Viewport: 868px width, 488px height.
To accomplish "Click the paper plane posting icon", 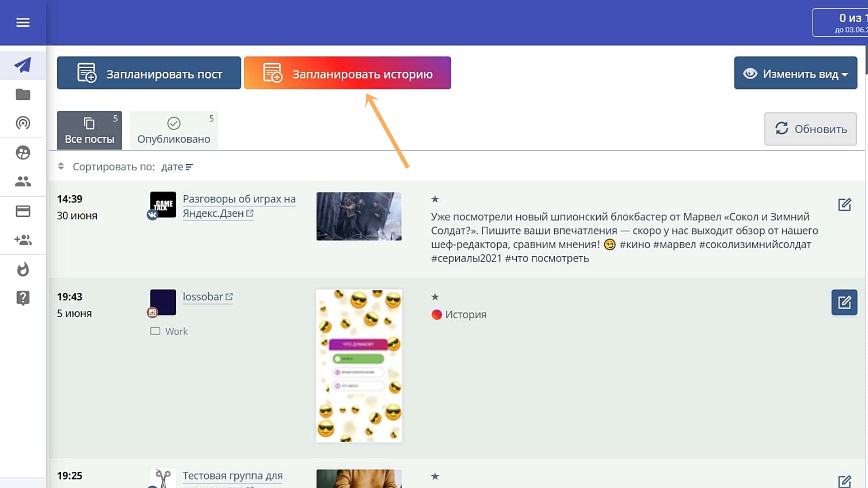I will coord(23,66).
